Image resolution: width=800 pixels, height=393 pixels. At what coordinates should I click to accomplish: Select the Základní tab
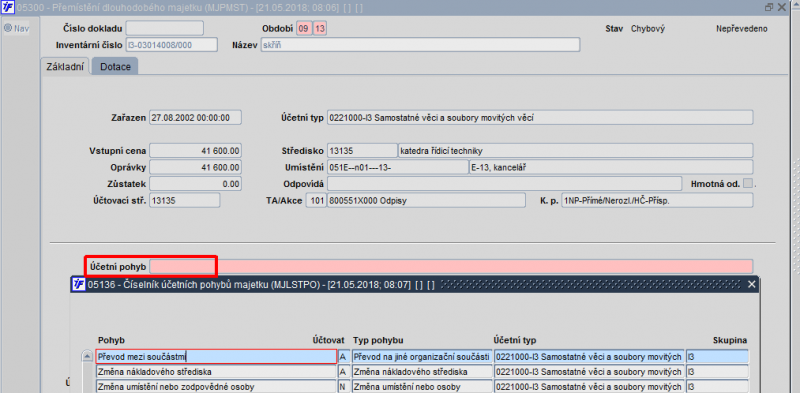click(x=65, y=66)
